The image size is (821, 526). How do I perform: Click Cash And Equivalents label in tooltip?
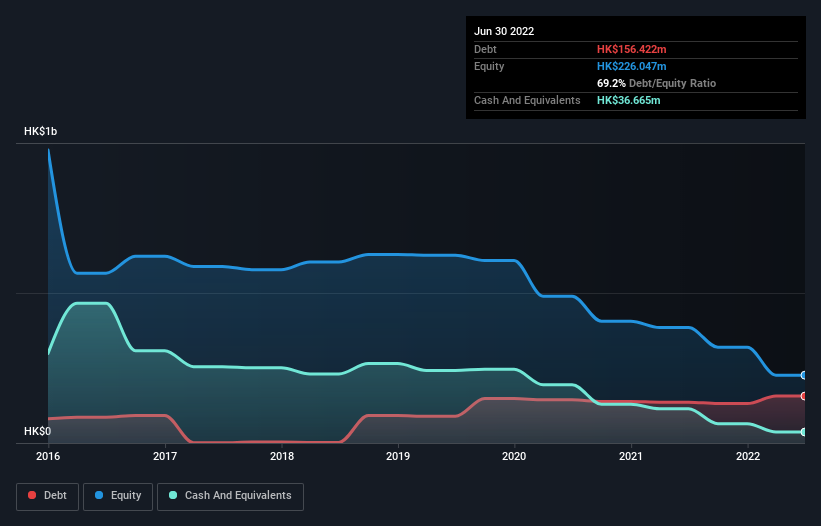(x=527, y=100)
